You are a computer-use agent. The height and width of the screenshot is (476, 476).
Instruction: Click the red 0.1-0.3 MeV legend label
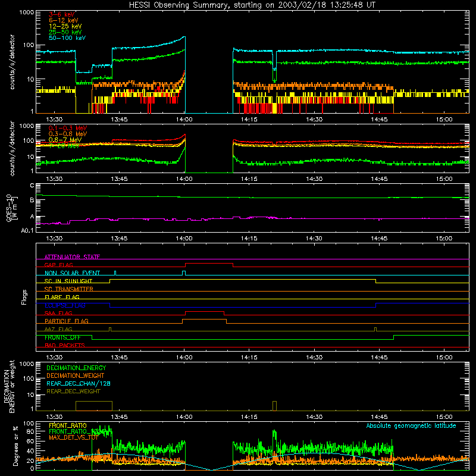(68, 128)
